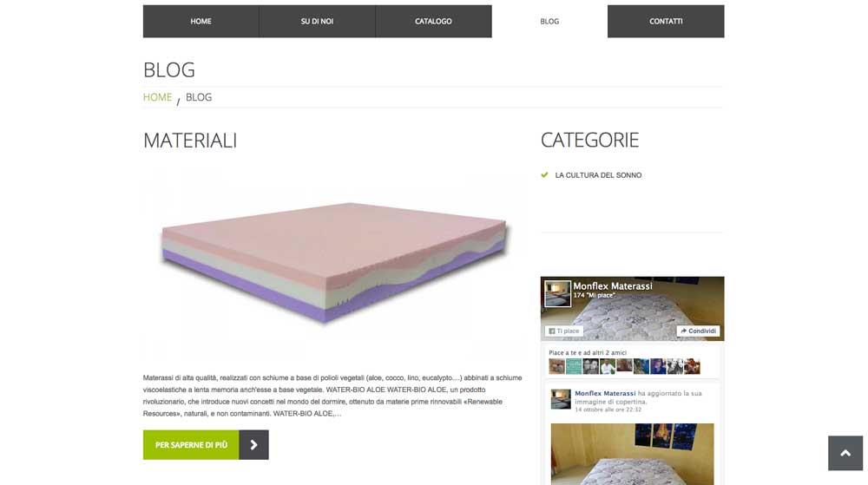Click the PER SAPERNE DI PIÙ button
Viewport: 868px width, 485px height.
pos(191,444)
